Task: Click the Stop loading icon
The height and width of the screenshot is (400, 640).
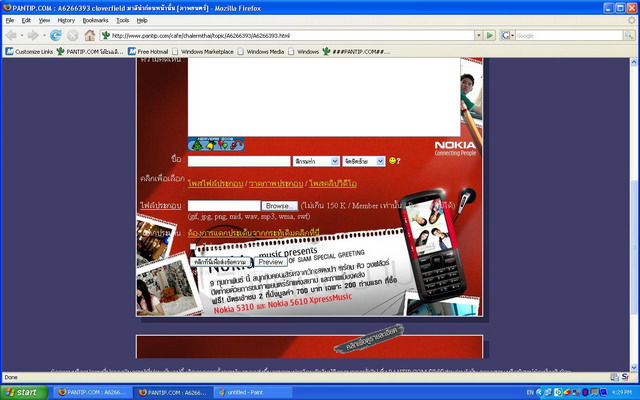Action: (x=72, y=36)
